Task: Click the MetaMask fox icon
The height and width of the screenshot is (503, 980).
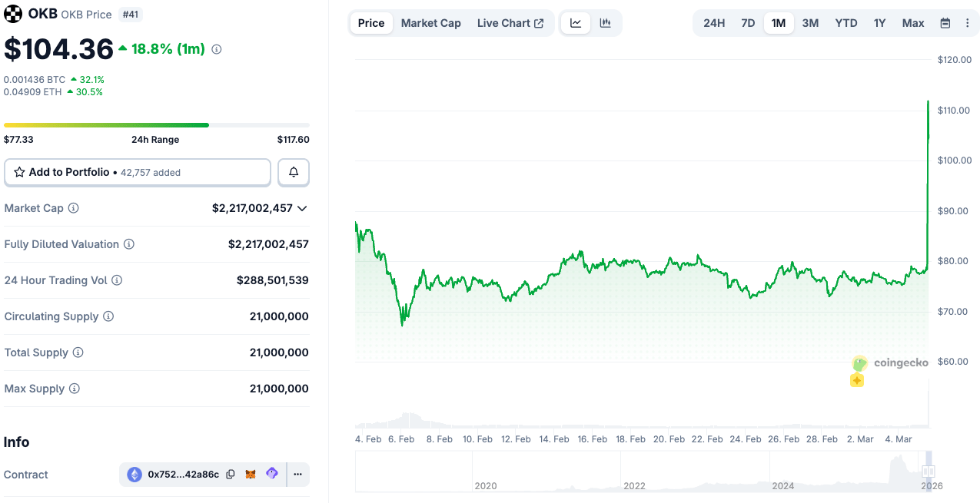Action: [251, 475]
